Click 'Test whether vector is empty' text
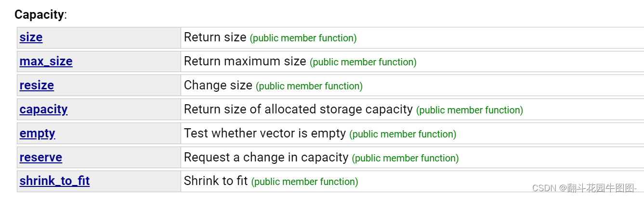The height and width of the screenshot is (197, 644). click(265, 134)
